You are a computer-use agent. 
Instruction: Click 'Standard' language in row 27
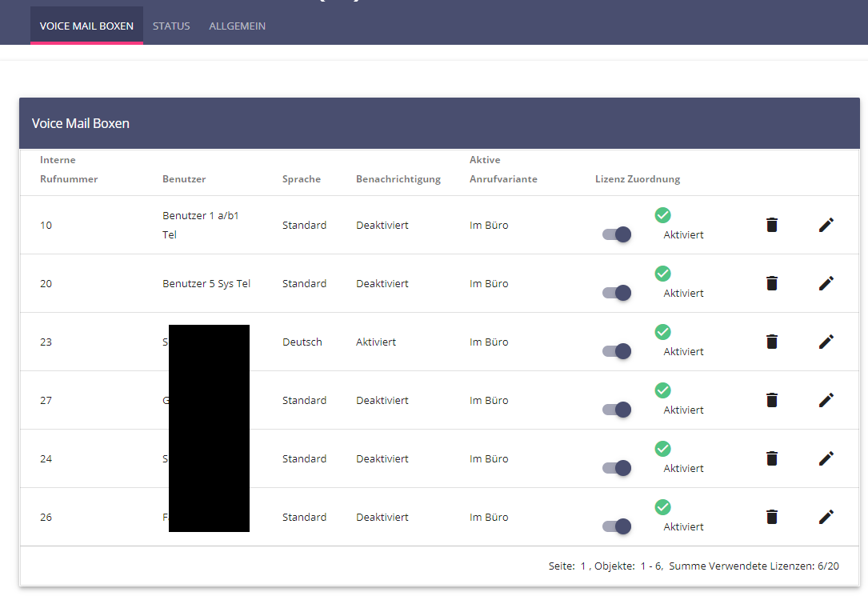coord(304,400)
